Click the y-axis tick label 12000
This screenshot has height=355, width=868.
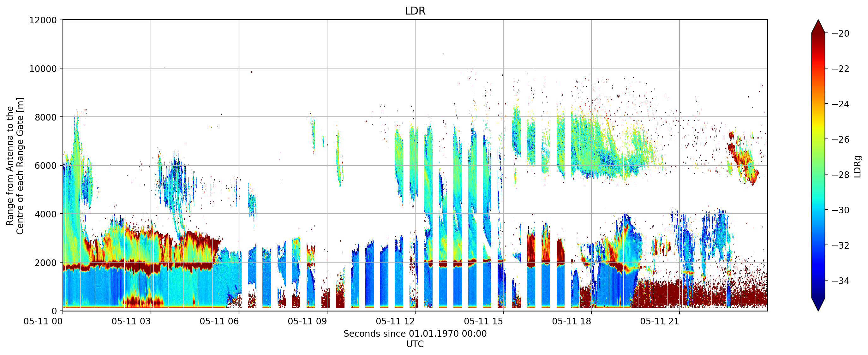(43, 20)
